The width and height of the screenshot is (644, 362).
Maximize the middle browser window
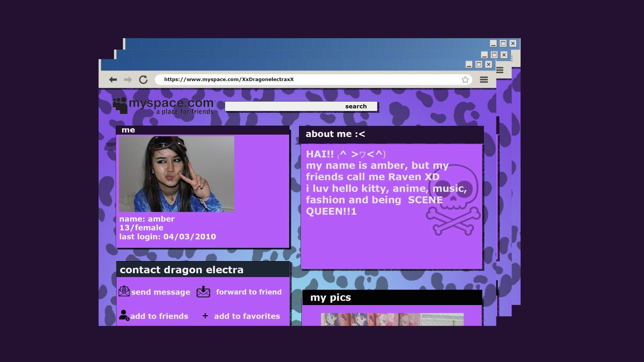[494, 55]
